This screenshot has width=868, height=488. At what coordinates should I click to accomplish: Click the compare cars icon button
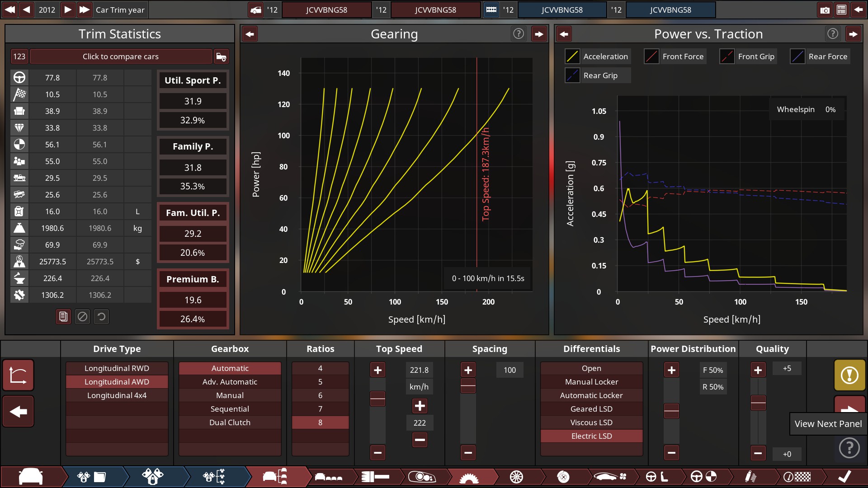click(221, 56)
